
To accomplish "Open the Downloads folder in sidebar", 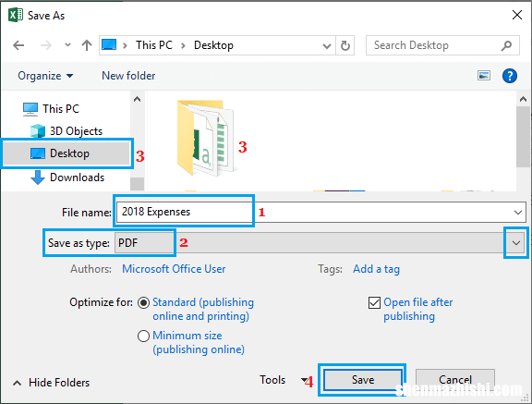I will (67, 178).
